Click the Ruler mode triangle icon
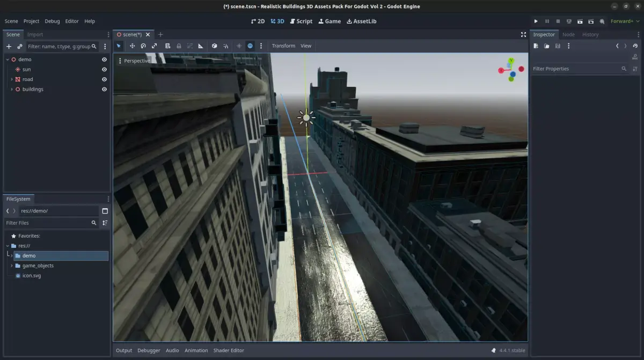 pos(201,46)
